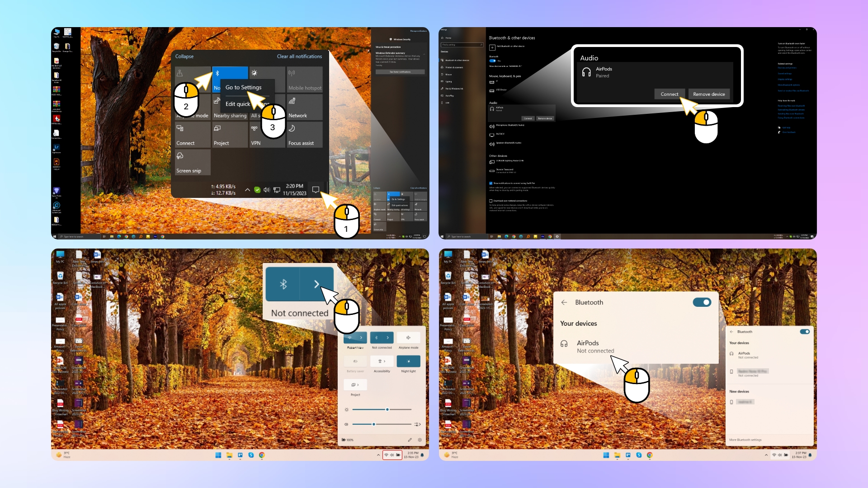Screen dimensions: 868x488
Task: Click pencil edit icon in Windows 11 quick settings
Action: click(x=410, y=440)
